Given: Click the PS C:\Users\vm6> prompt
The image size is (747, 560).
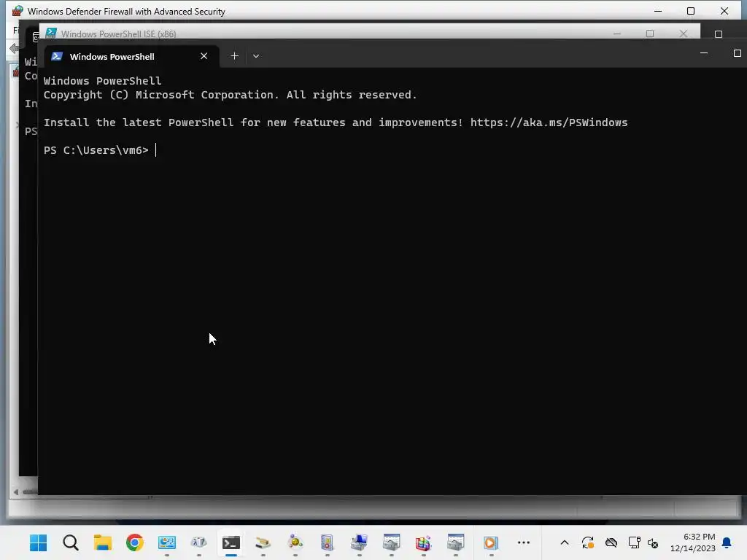Looking at the screenshot, I should (96, 150).
